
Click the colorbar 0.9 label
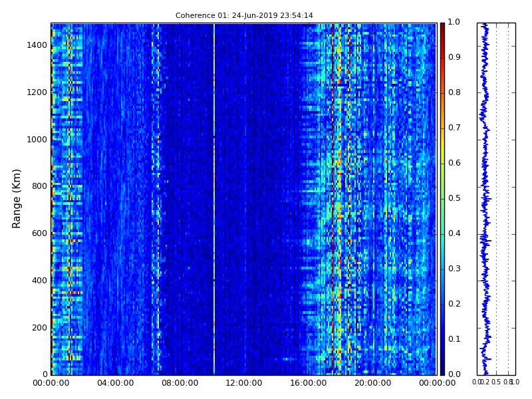coord(454,57)
